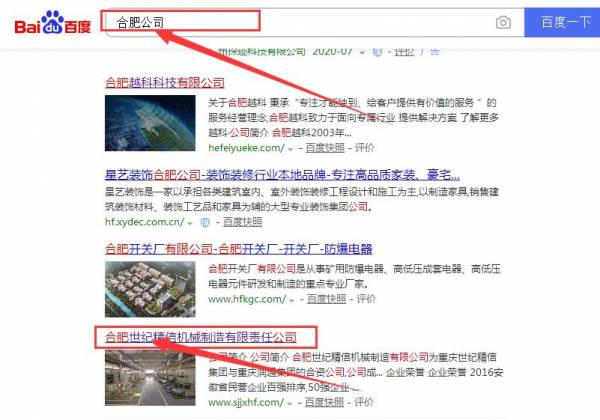Expand dropdown arrow next to hf.xydec.com.cn
The width and height of the screenshot is (600, 420).
190,223
